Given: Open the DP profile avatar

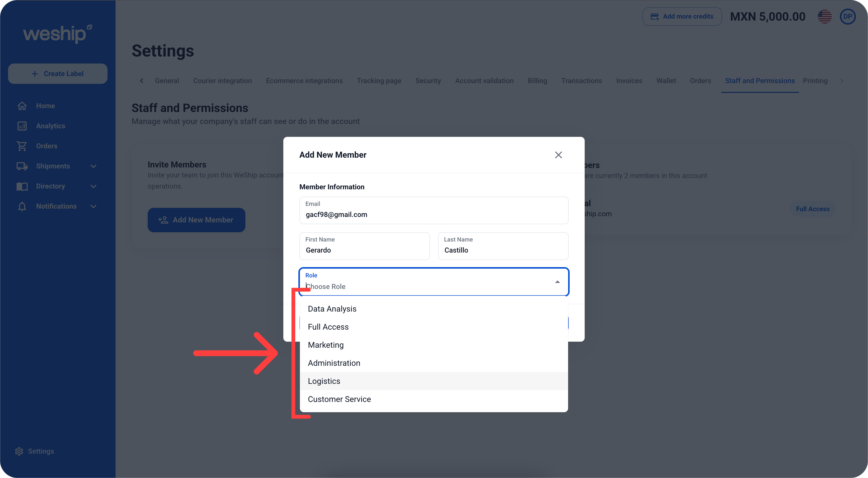Looking at the screenshot, I should pyautogui.click(x=848, y=17).
